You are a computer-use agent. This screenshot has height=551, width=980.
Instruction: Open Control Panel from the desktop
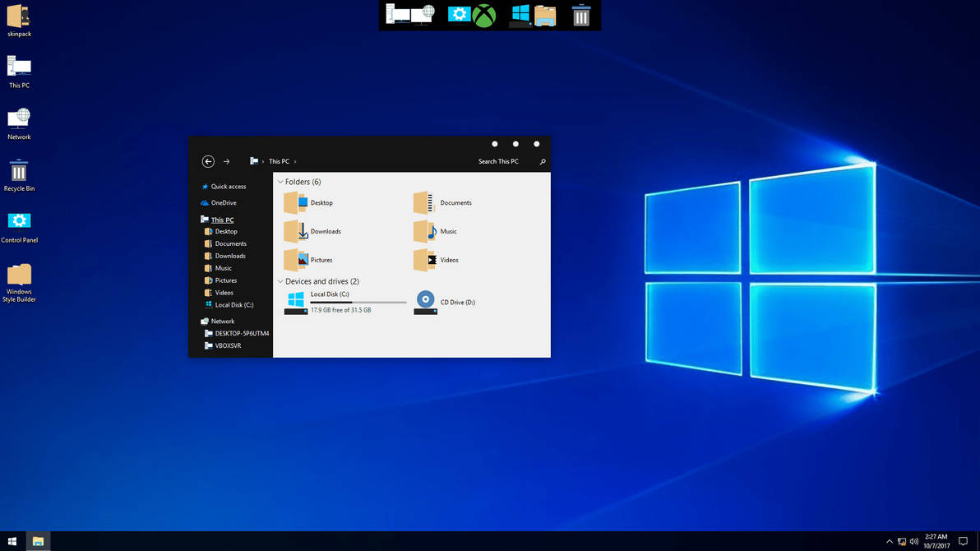[19, 220]
